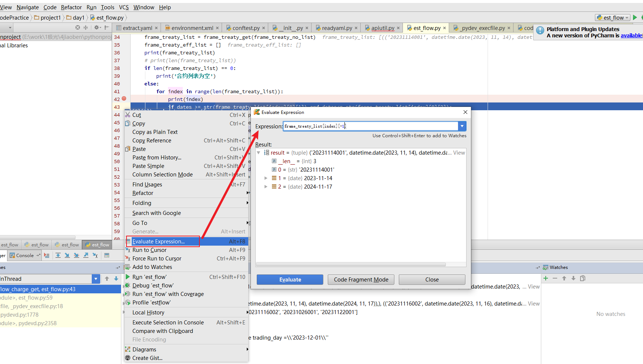Open est_flow run configuration dropdown

point(613,17)
